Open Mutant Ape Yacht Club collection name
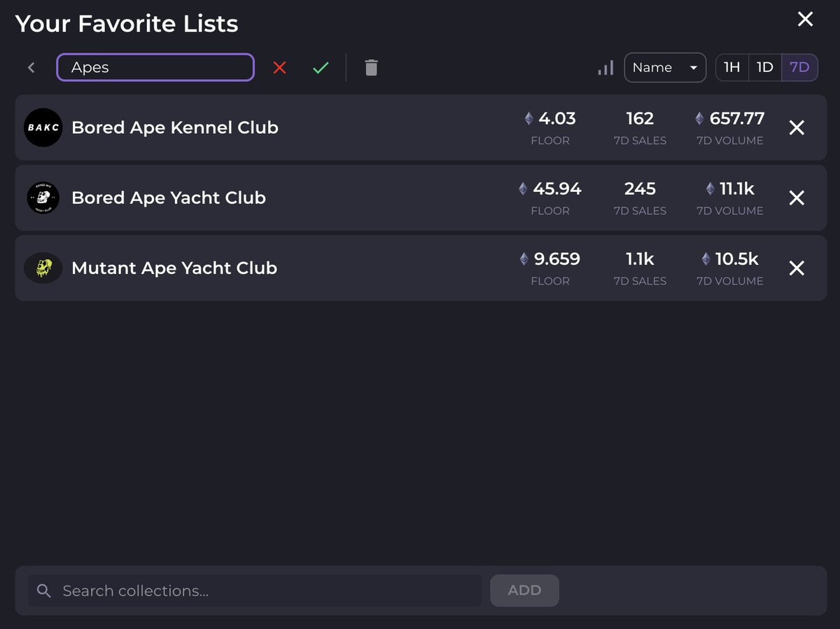 coord(174,268)
